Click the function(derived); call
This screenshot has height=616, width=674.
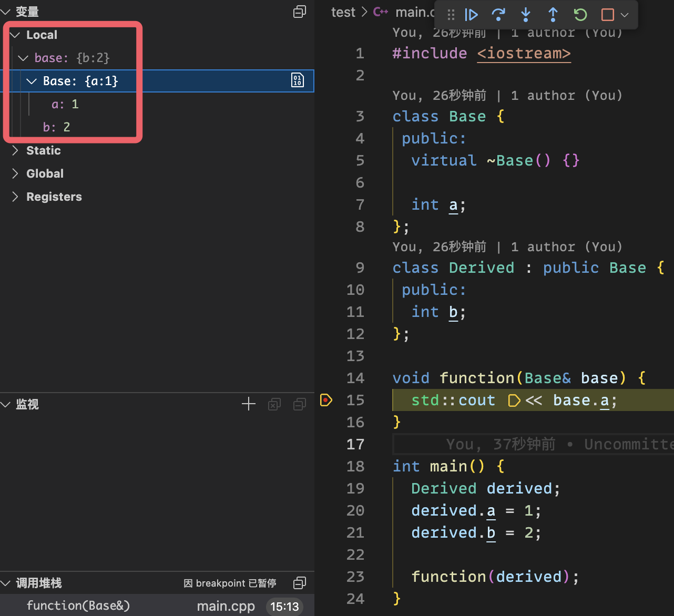[x=495, y=577]
